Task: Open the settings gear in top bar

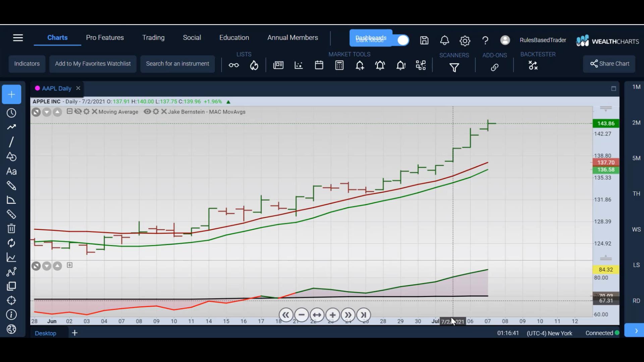Action: tap(465, 41)
